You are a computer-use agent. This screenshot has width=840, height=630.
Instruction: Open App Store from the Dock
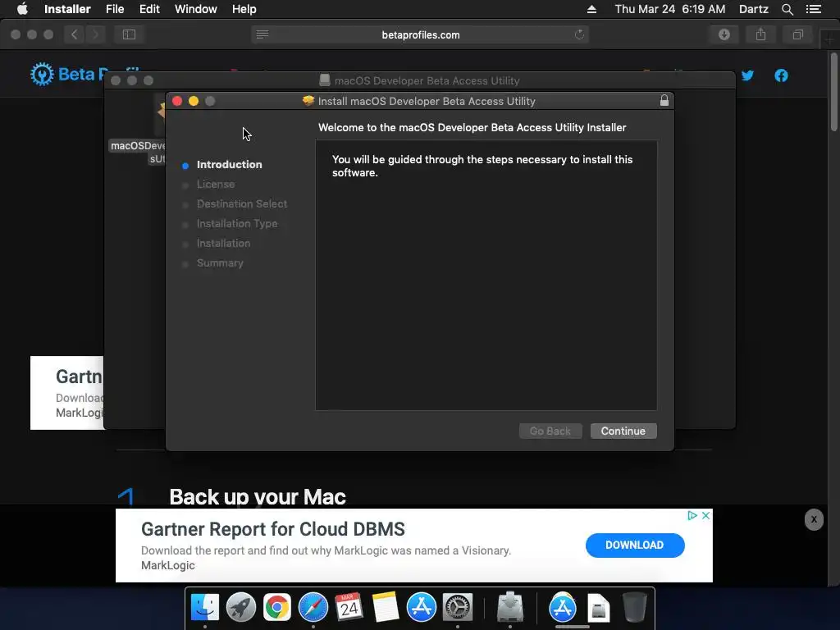[421, 608]
